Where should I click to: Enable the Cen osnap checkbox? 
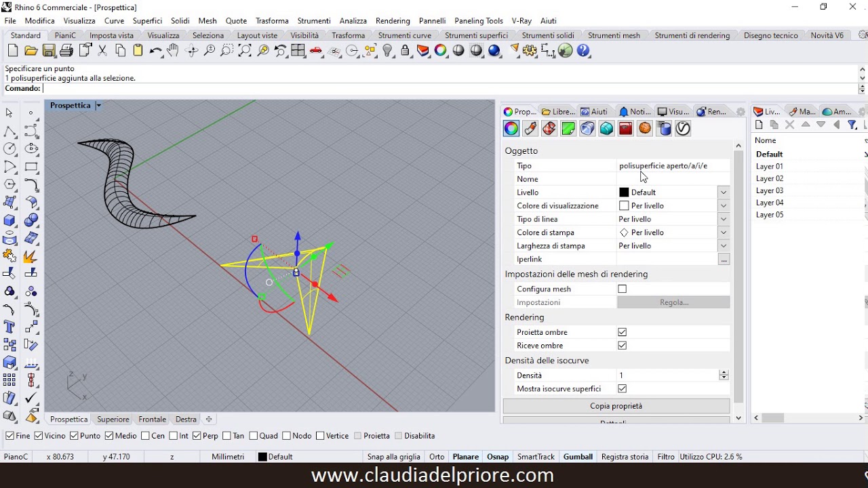(x=146, y=436)
